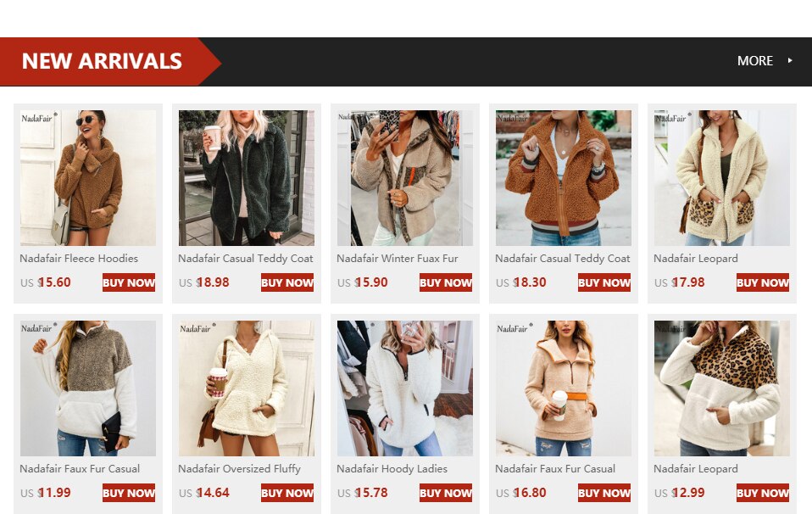Buy the Leopard pullover at $12.99

pyautogui.click(x=762, y=493)
